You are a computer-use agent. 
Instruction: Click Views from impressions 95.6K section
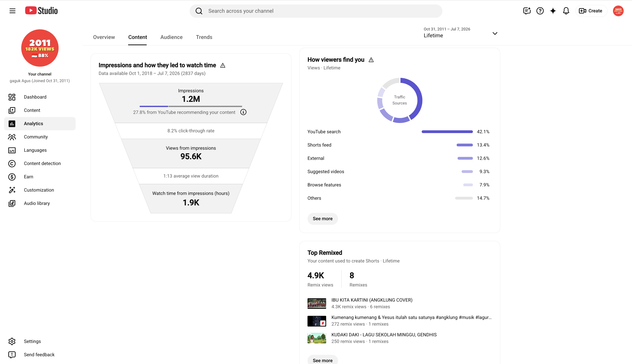pyautogui.click(x=191, y=153)
